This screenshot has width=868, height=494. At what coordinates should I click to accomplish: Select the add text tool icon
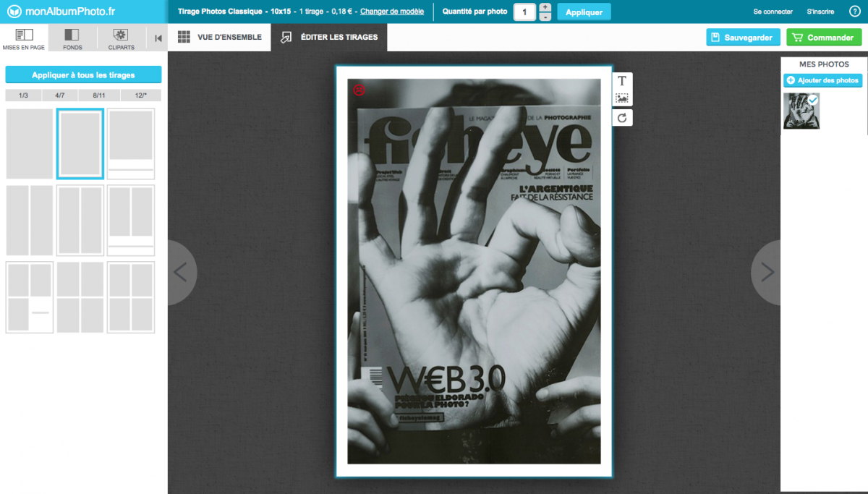coord(622,80)
